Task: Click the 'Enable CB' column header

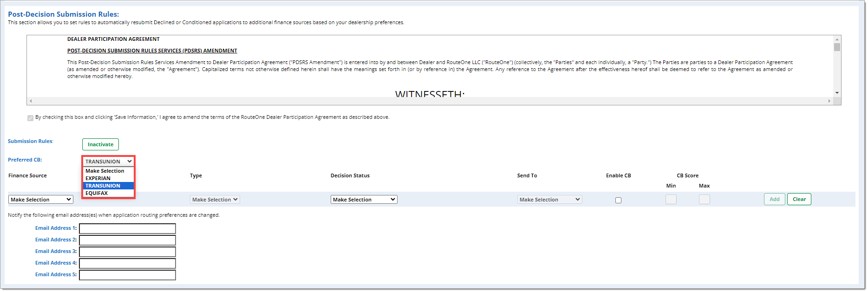Action: (618, 175)
